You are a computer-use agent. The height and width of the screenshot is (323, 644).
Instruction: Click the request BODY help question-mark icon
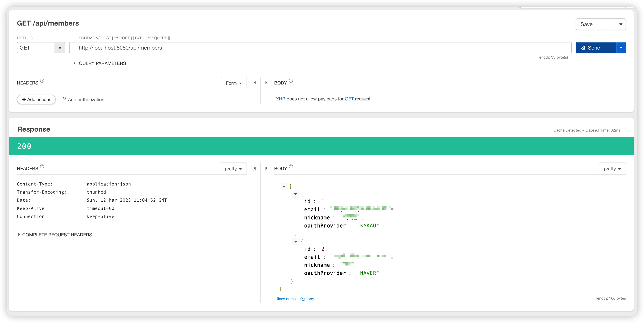291,81
